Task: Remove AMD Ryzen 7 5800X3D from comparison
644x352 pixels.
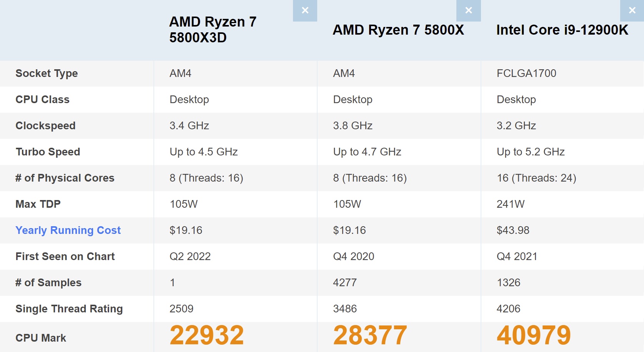Action: 305,10
